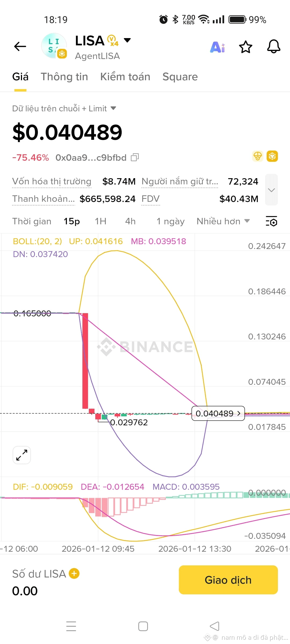Viewport: 290px width, 644px height.
Task: Open the AI assistant icon
Action: point(218,47)
